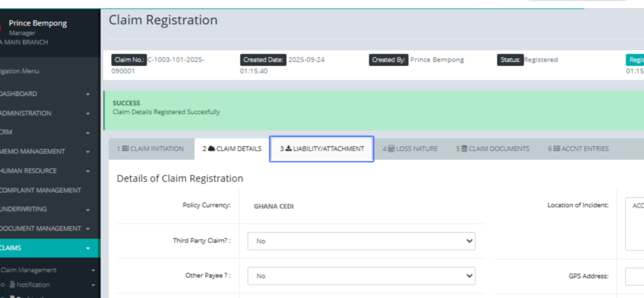The image size is (644, 298).
Task: Click the cloud icon on Claim Details tab
Action: click(x=211, y=149)
